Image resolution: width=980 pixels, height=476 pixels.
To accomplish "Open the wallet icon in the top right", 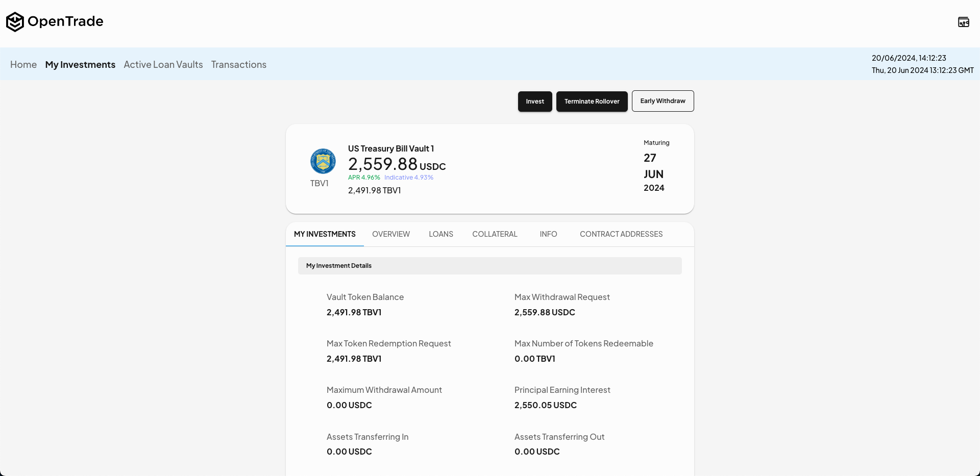I will coord(963,22).
